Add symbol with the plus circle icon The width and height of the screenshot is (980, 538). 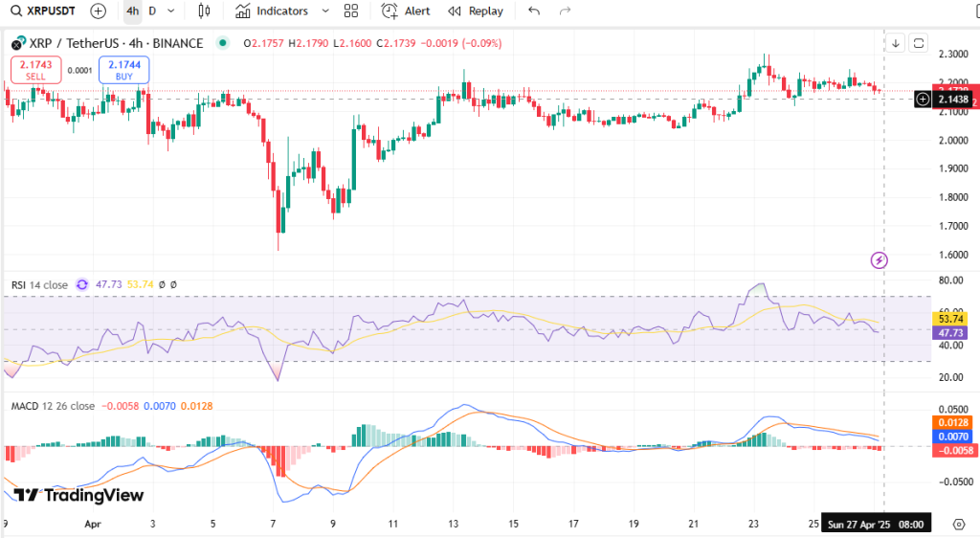99,11
